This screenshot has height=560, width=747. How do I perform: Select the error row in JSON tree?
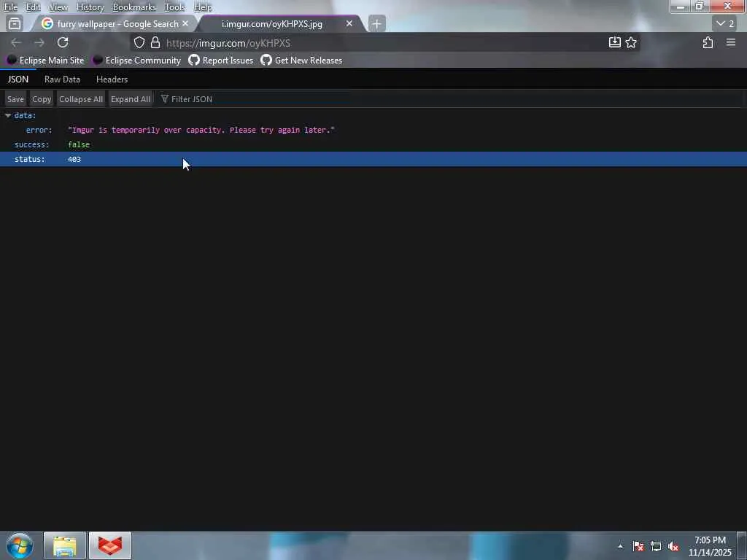click(373, 130)
